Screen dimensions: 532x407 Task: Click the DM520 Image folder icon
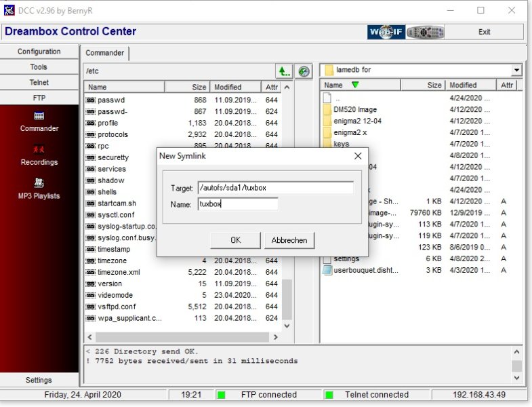(x=327, y=109)
